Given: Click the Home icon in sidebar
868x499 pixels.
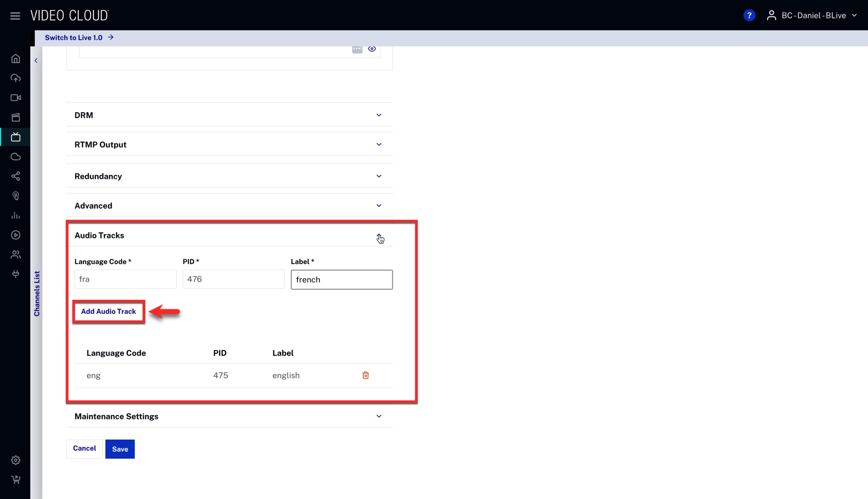Looking at the screenshot, I should pos(16,59).
